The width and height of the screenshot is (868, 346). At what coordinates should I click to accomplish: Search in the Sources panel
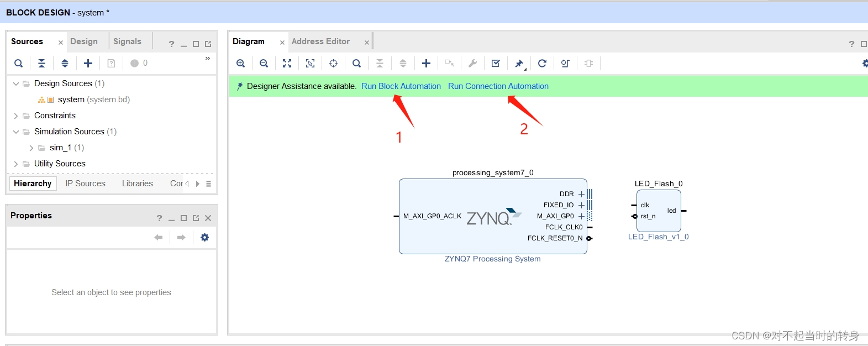(19, 64)
